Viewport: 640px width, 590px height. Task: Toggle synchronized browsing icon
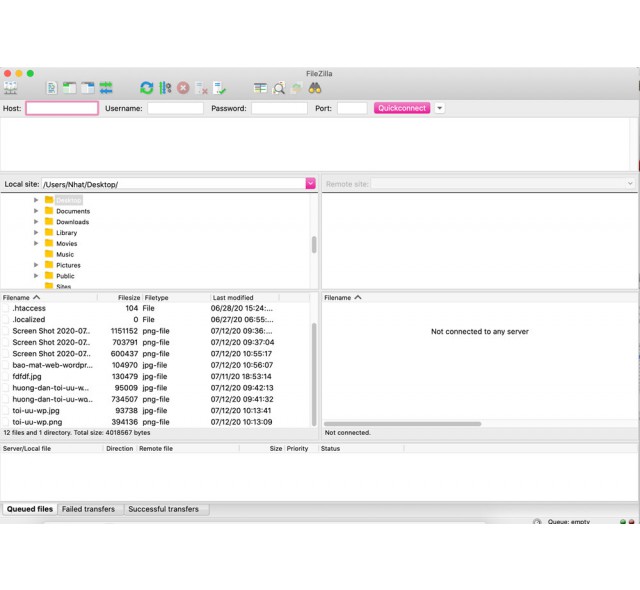(x=297, y=88)
